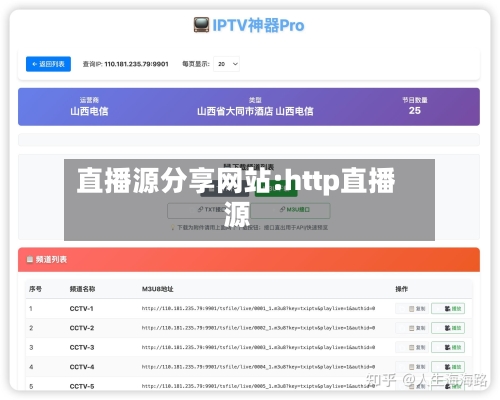This screenshot has height=400, width=500.
Task: Click the 返回列表 back button
Action: pyautogui.click(x=48, y=64)
